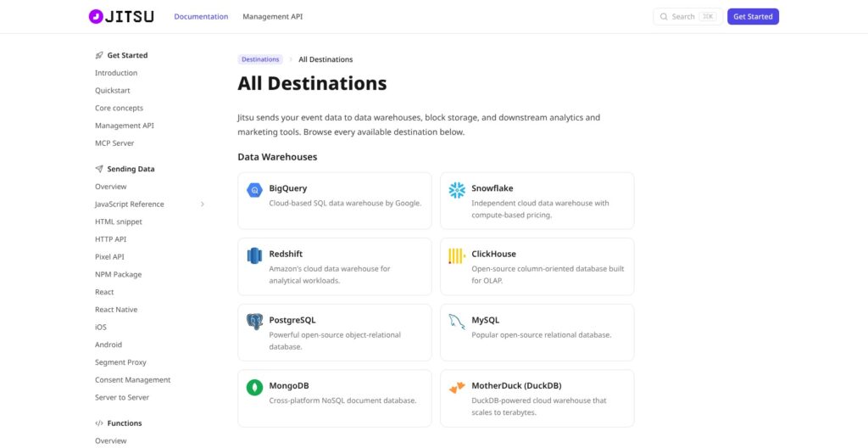The image size is (868, 448).
Task: Click the Get Started section heading
Action: pyautogui.click(x=127, y=55)
